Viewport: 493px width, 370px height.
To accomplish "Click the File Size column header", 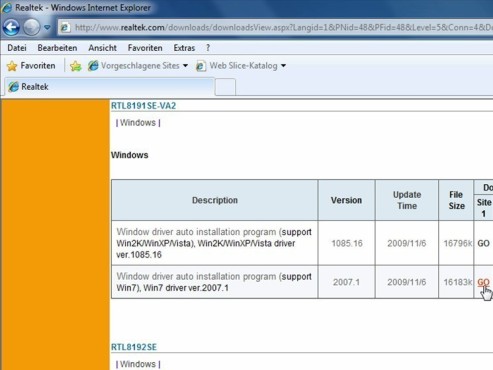I will pos(456,200).
